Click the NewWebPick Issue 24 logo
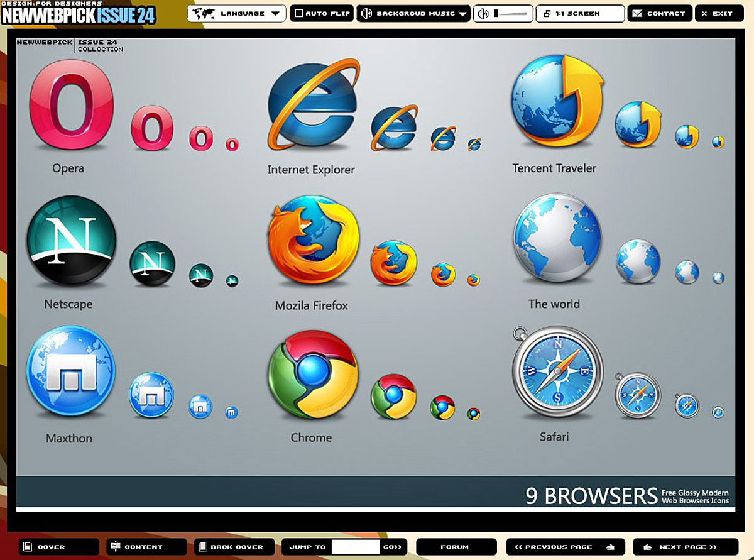Viewport: 754px width, 560px height. [79, 13]
